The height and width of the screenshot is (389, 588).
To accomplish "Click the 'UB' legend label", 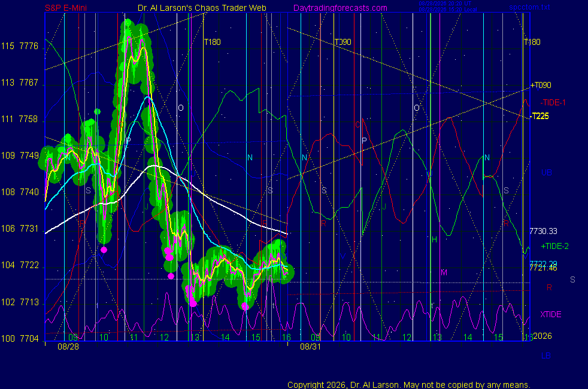I will [546, 173].
